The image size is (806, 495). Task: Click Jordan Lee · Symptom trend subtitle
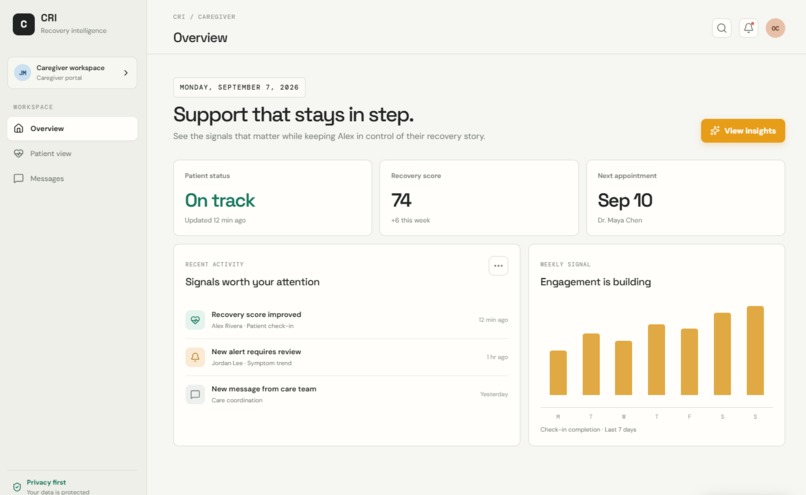[x=251, y=363]
